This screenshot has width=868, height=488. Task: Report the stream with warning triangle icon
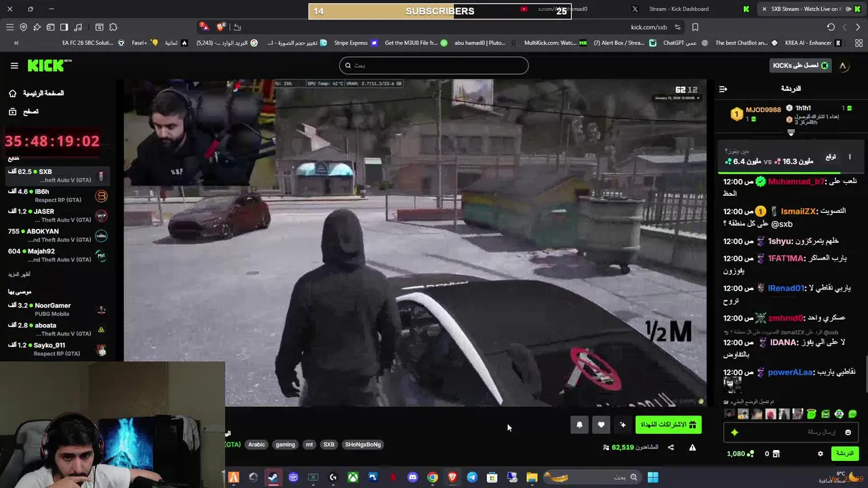(692, 447)
